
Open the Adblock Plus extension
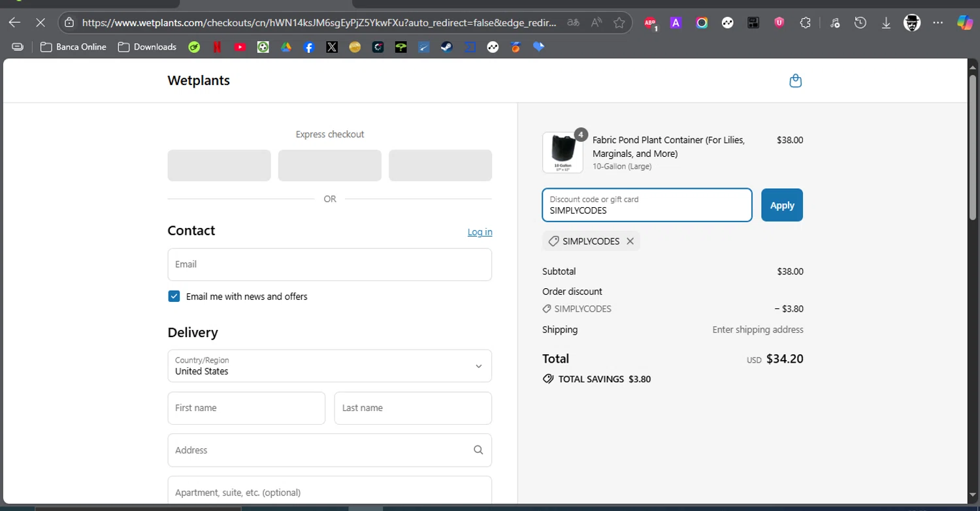(650, 23)
